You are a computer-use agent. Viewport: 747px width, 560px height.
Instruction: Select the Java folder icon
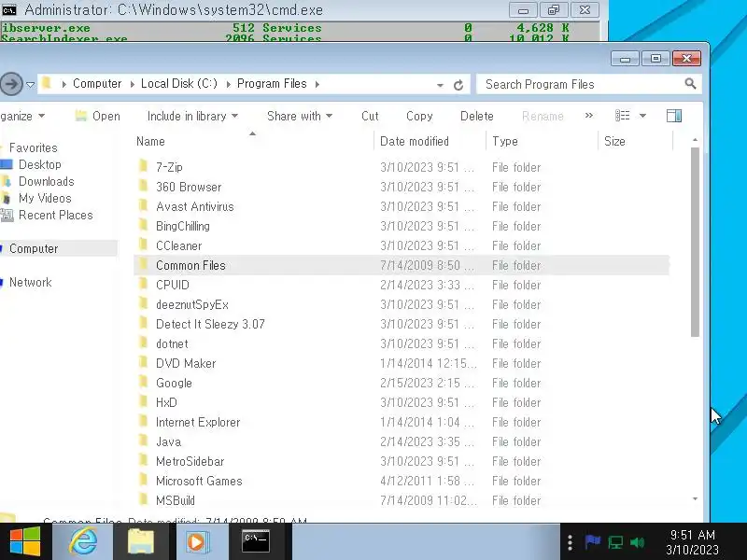point(143,441)
